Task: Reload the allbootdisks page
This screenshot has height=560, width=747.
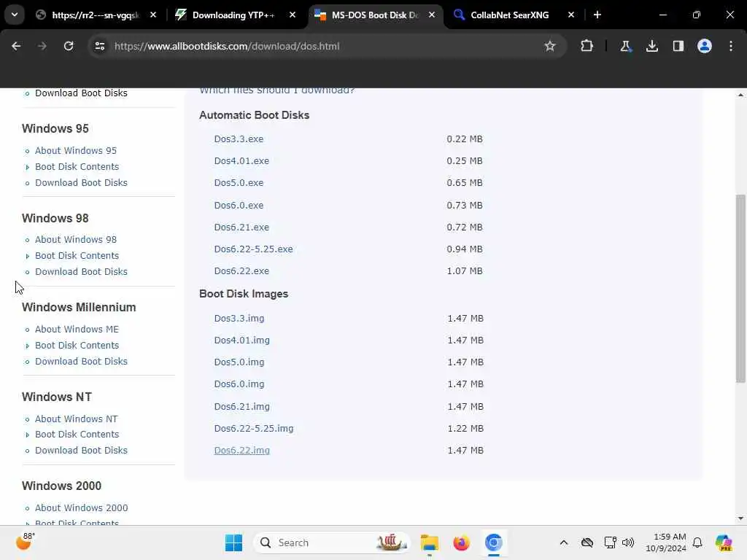Action: point(69,46)
